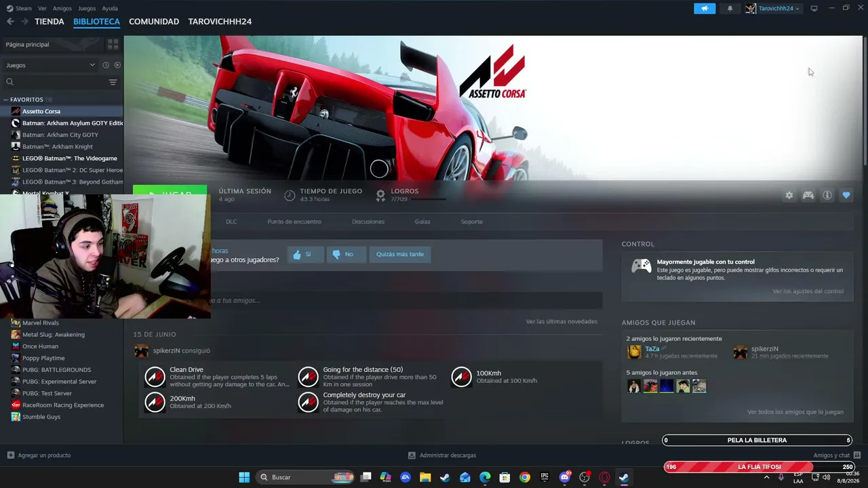
Task: Open controller layout for Assetto Corsa
Action: 808,195
